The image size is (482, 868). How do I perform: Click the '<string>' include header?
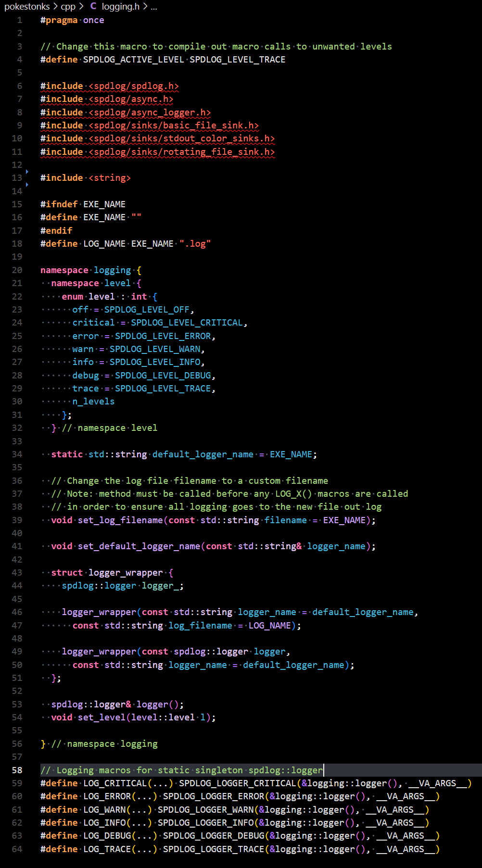click(x=110, y=178)
